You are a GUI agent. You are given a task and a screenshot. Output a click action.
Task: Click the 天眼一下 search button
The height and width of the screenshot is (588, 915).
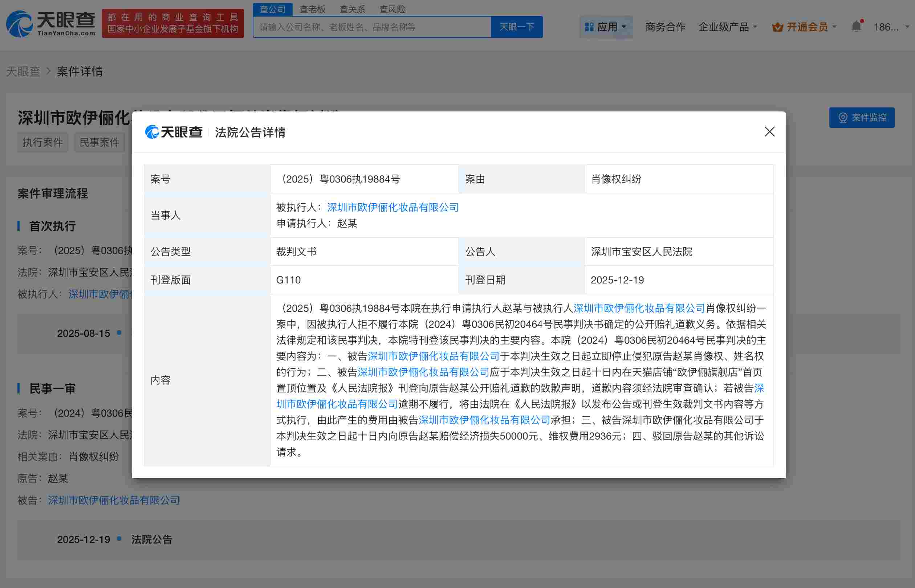pyautogui.click(x=517, y=27)
